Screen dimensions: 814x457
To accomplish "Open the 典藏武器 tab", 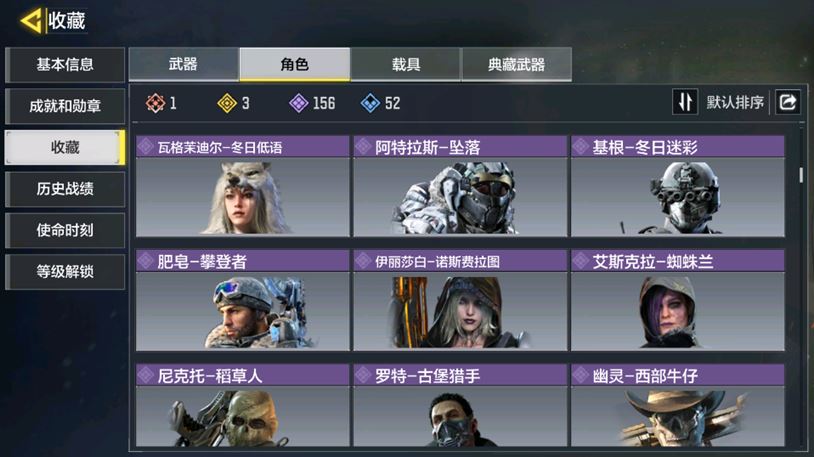I will click(517, 64).
